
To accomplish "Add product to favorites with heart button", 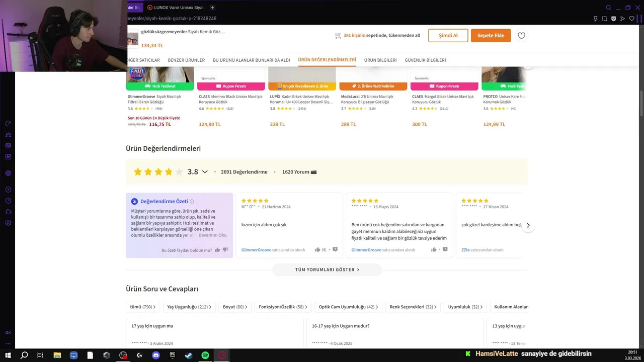I will (x=521, y=36).
